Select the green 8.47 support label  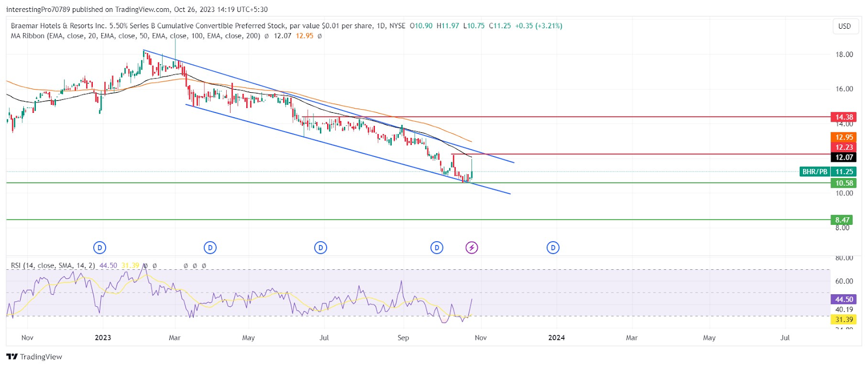coord(842,220)
